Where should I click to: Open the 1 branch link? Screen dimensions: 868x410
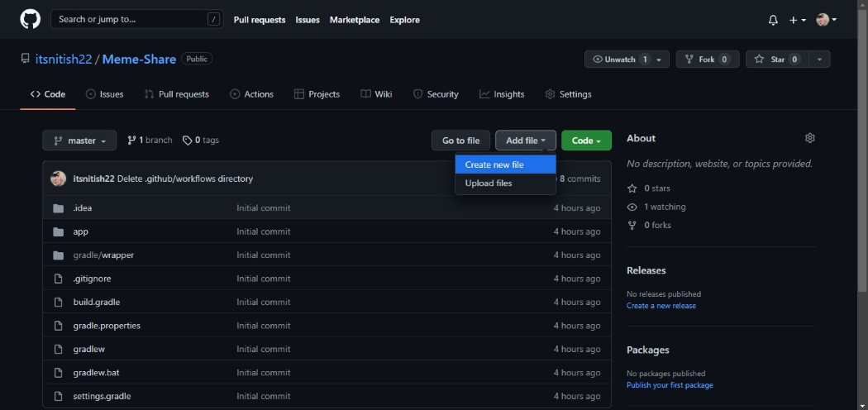tap(150, 141)
